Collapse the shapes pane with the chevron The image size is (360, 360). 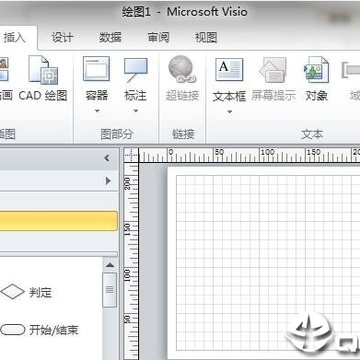point(107,158)
